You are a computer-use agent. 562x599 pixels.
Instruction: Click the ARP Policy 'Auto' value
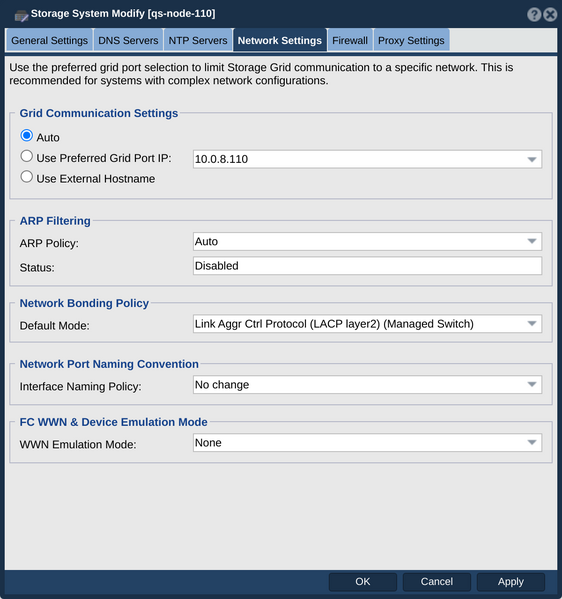coord(206,241)
